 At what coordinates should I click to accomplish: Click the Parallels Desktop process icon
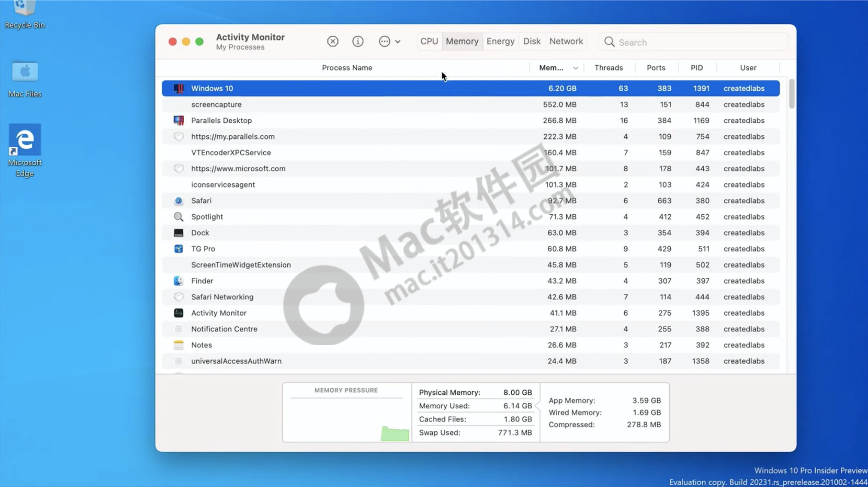[179, 121]
